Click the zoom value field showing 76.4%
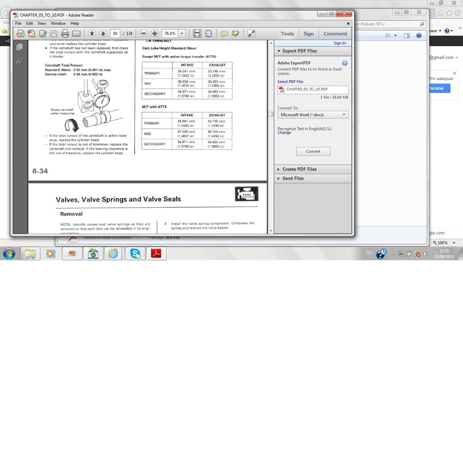Viewport: 463px width, 476px height. pos(170,33)
